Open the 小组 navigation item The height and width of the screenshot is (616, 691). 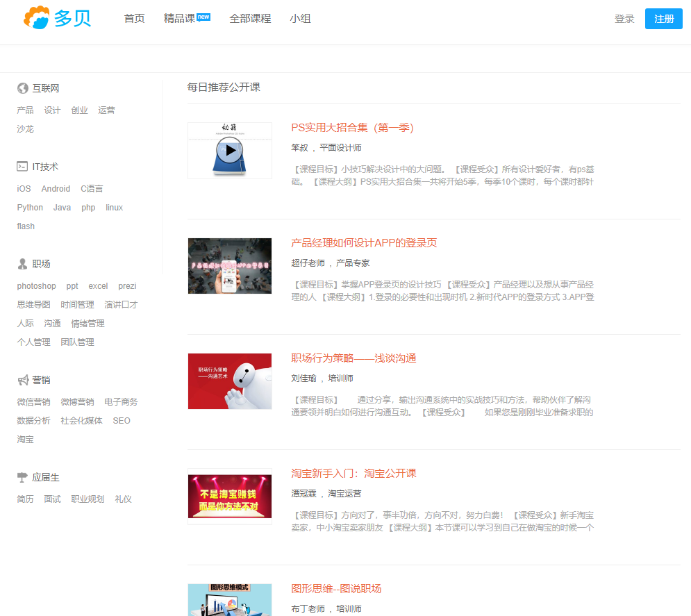[301, 19]
